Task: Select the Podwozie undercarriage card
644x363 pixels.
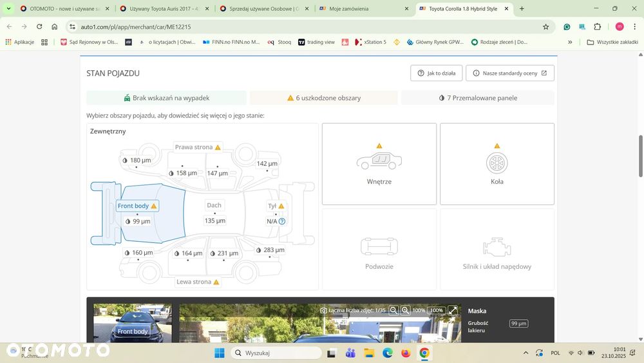Action: (379, 249)
